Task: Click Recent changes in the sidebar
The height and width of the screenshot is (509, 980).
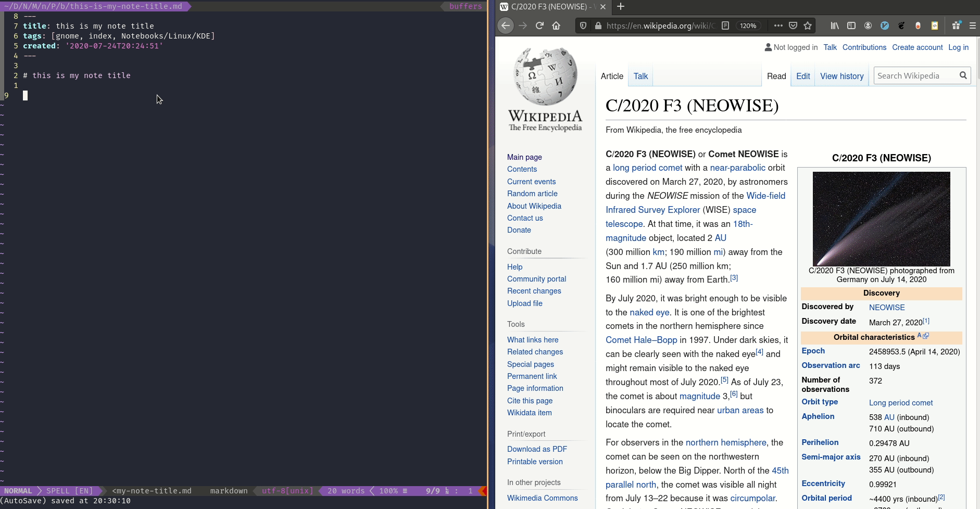Action: point(534,291)
